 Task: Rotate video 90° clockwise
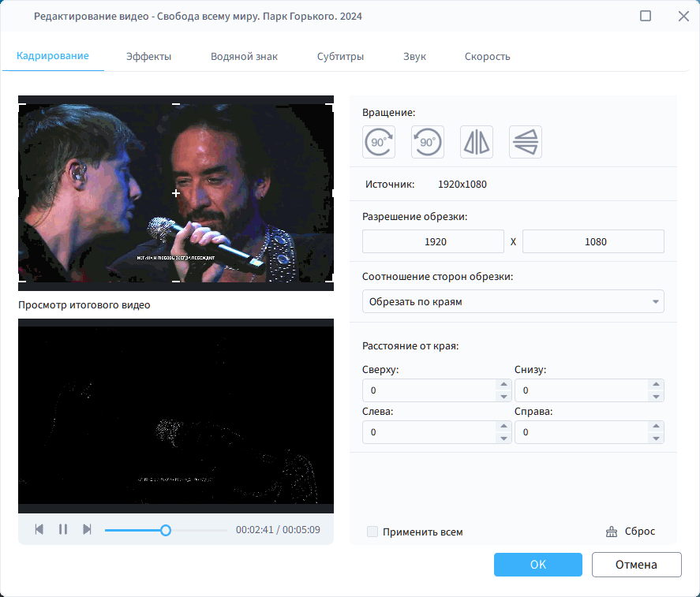tap(379, 142)
